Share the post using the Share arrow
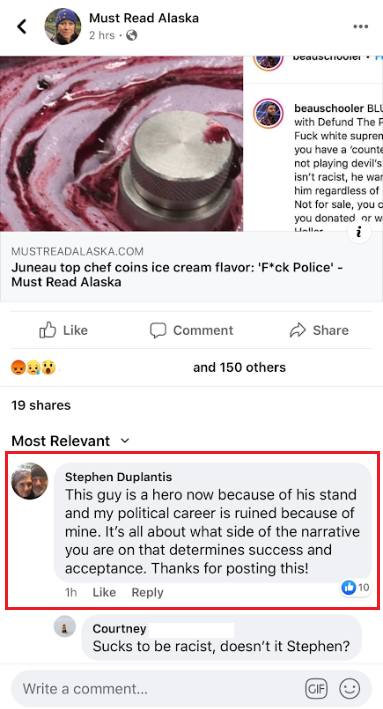Viewport: 383px width, 709px height. [319, 330]
